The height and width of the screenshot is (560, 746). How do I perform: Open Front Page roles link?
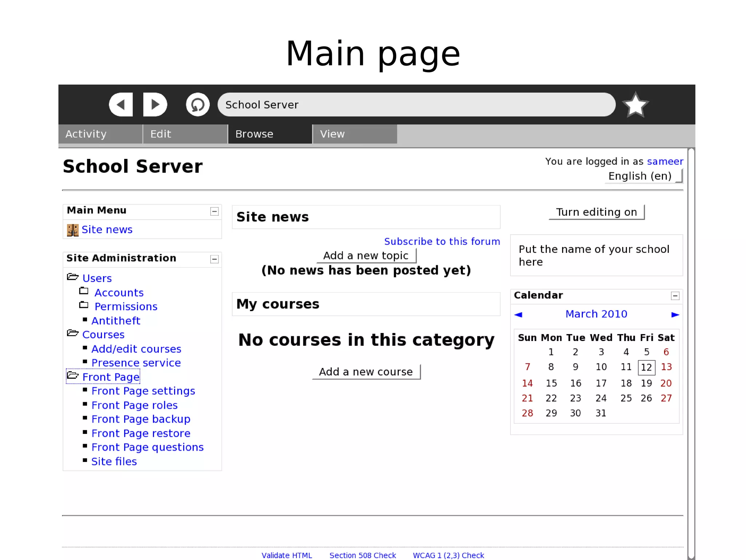(x=134, y=405)
